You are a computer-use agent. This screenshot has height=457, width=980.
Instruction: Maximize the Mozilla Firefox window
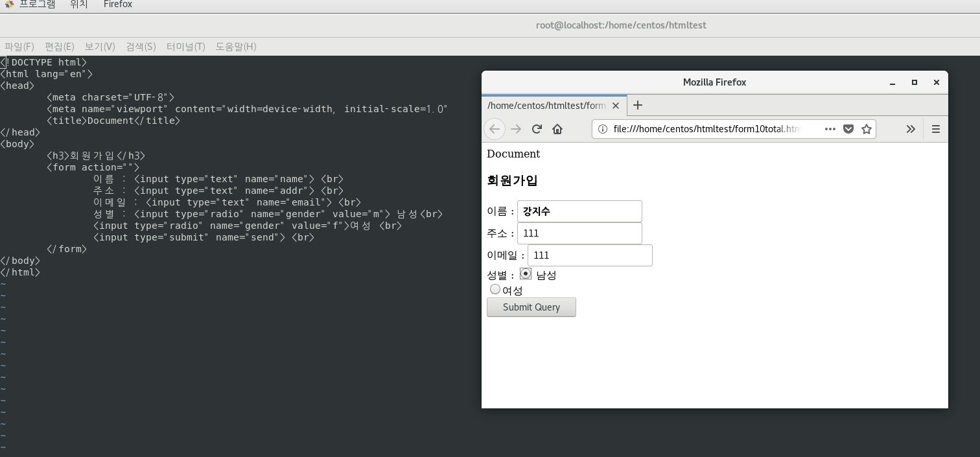915,82
